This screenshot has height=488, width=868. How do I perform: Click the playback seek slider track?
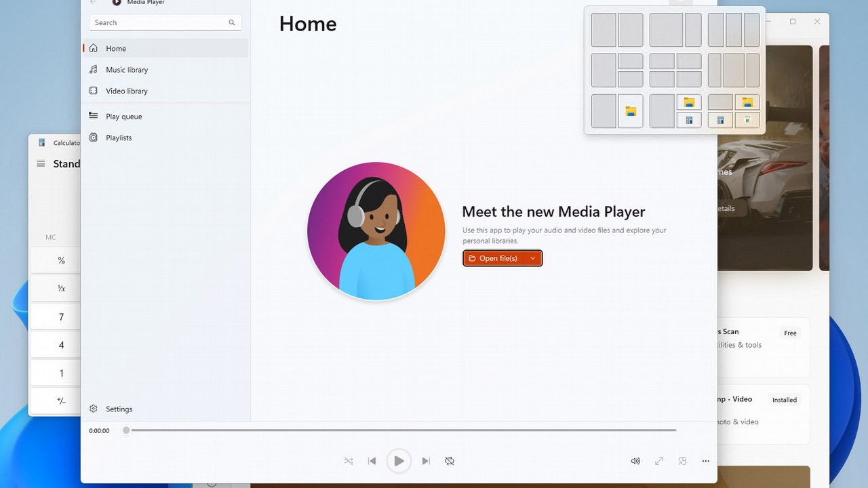point(400,430)
